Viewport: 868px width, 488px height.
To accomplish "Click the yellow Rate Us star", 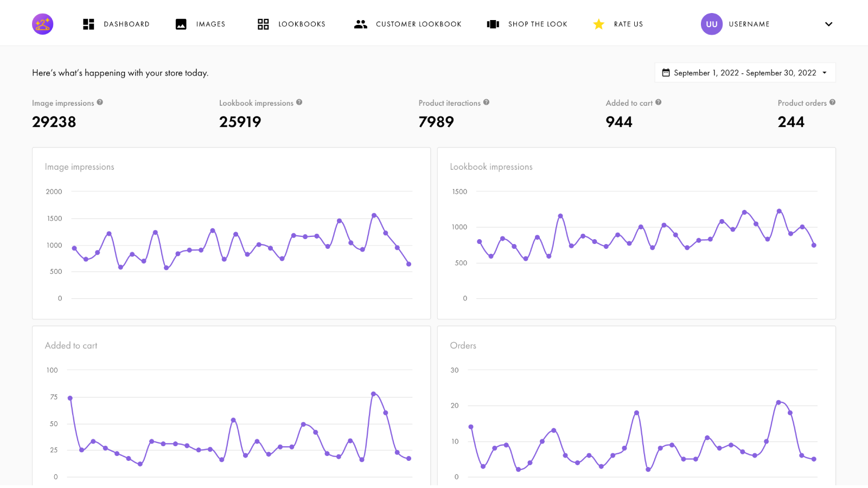I will (x=599, y=24).
